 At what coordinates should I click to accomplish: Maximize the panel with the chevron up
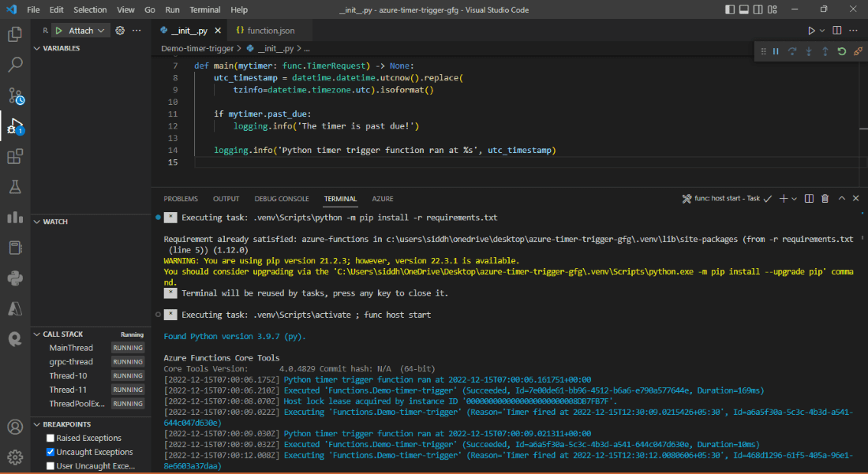point(841,199)
